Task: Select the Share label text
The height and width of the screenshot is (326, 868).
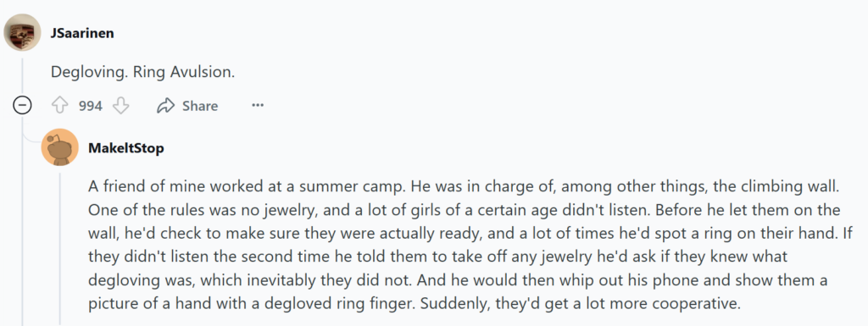Action: click(200, 106)
